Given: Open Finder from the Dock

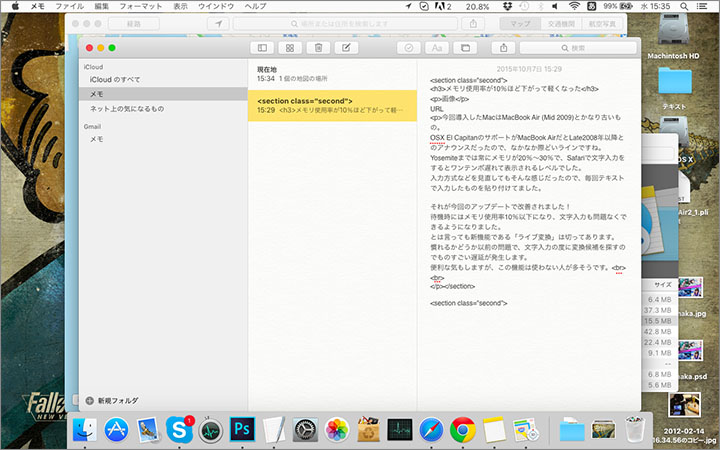Looking at the screenshot, I should pyautogui.click(x=85, y=430).
